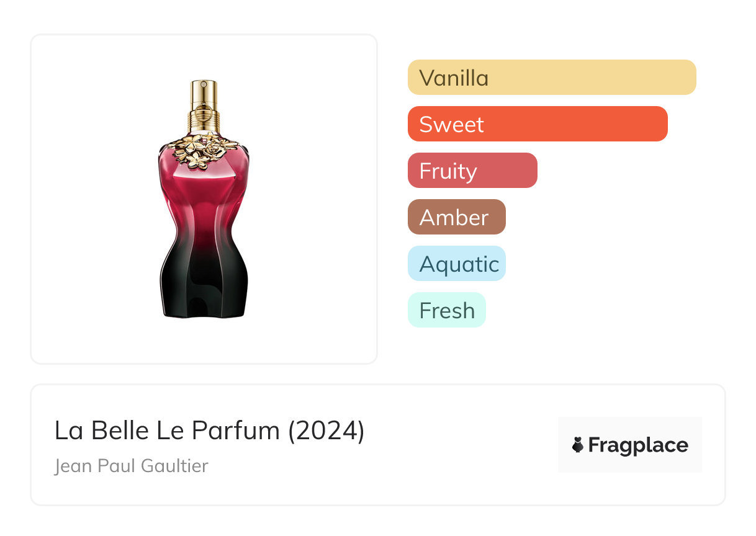Select the mint Fresh accord tag
The height and width of the screenshot is (536, 756).
[446, 310]
